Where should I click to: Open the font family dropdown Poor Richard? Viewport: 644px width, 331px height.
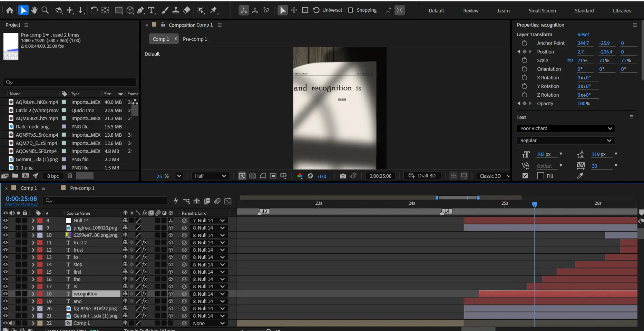(610, 128)
